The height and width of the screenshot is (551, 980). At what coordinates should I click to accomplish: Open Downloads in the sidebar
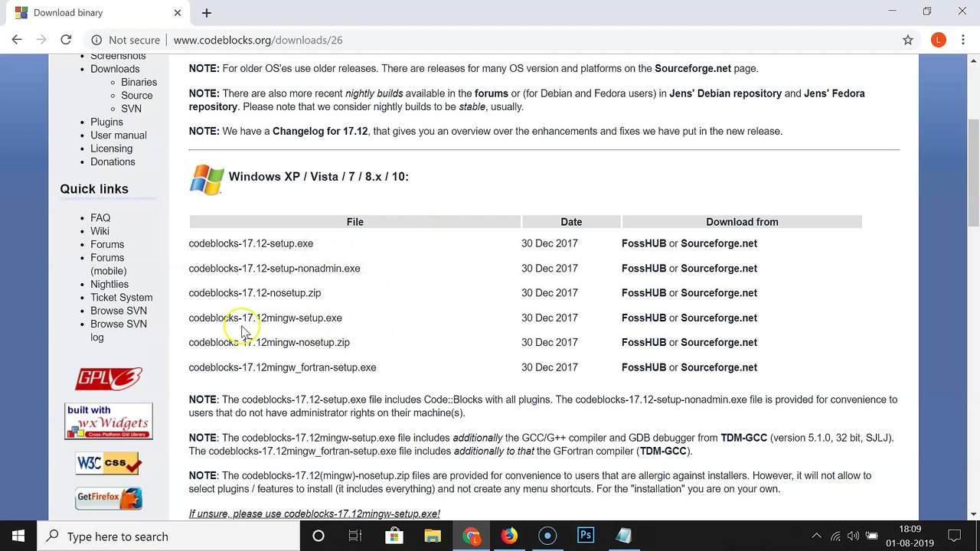point(115,69)
